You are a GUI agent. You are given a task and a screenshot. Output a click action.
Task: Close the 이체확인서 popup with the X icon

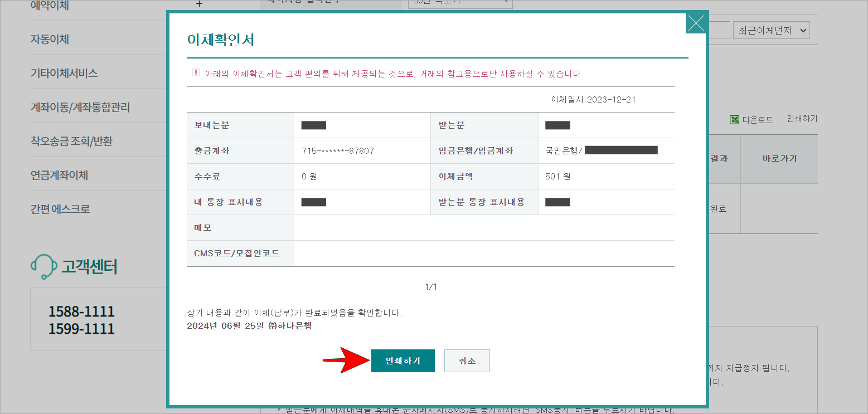click(x=696, y=23)
